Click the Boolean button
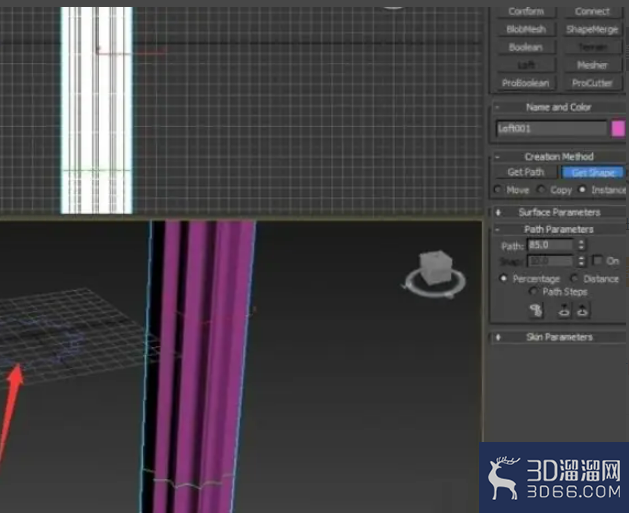The image size is (629, 513). (x=526, y=47)
